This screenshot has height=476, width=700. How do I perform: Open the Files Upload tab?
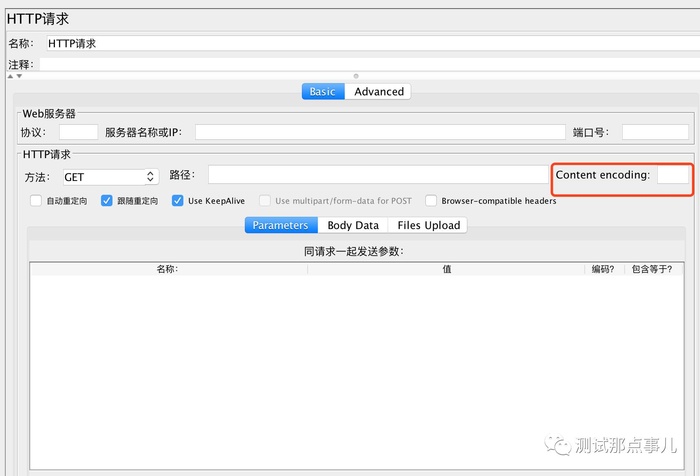(428, 225)
